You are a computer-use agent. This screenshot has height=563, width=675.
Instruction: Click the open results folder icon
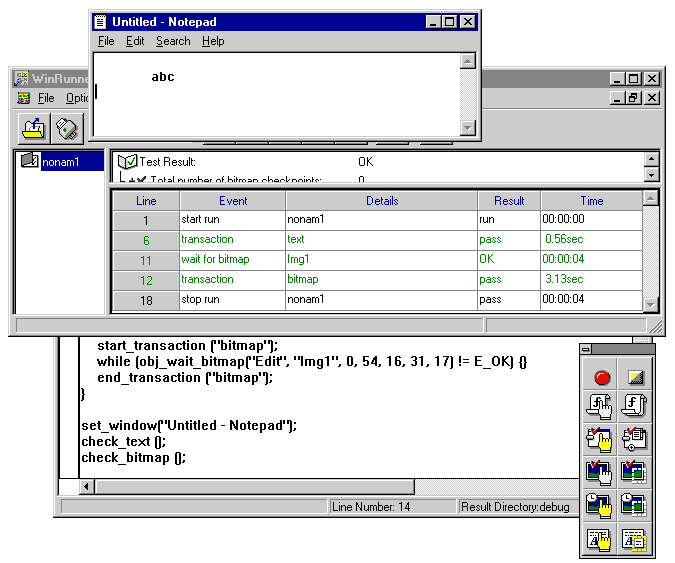[34, 129]
